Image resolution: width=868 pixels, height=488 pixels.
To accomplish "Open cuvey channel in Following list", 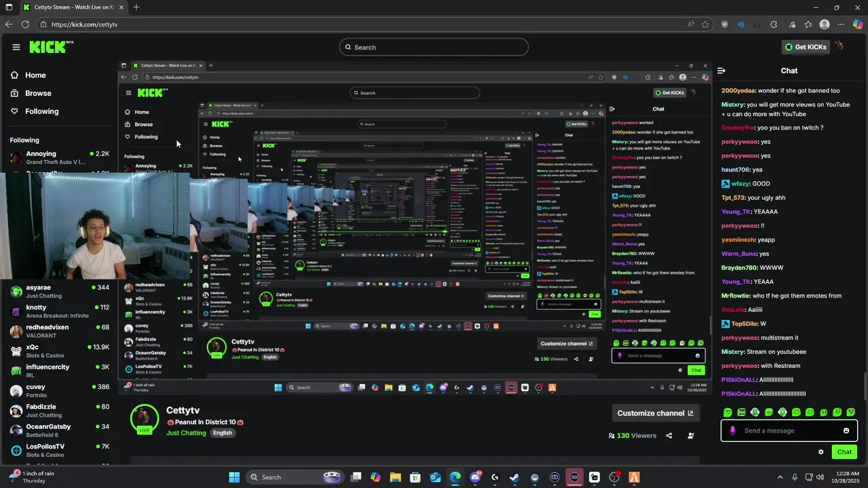I will tap(60, 391).
